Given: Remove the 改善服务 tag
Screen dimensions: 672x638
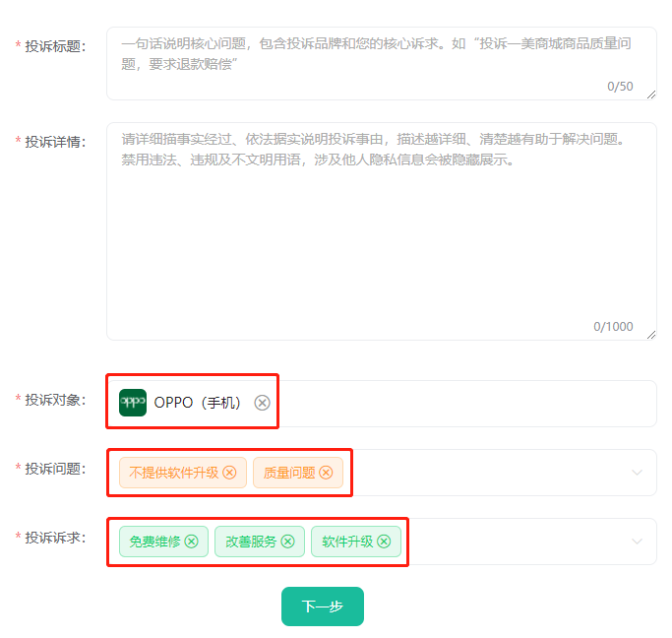Looking at the screenshot, I should [287, 542].
